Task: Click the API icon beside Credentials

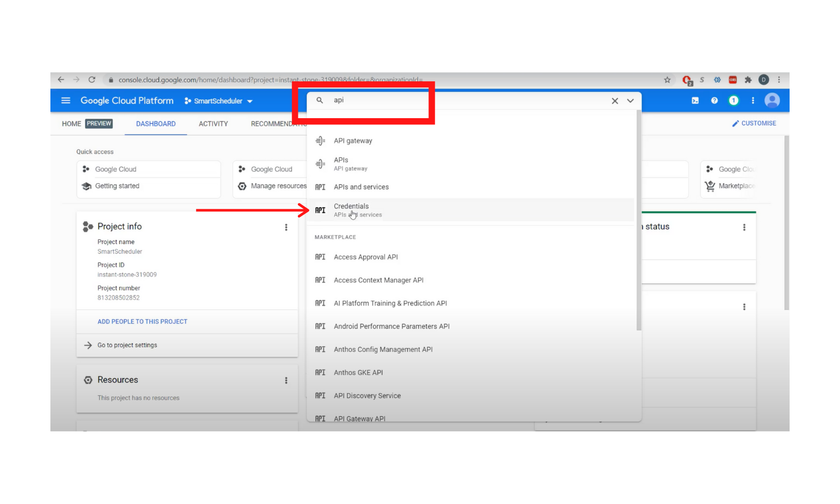Action: [320, 210]
